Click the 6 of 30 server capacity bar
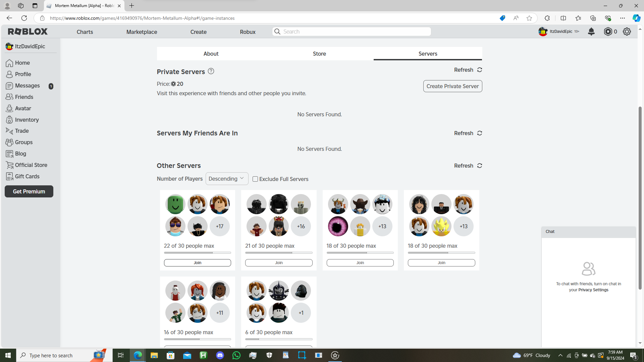The image size is (644, 362). 279,339
